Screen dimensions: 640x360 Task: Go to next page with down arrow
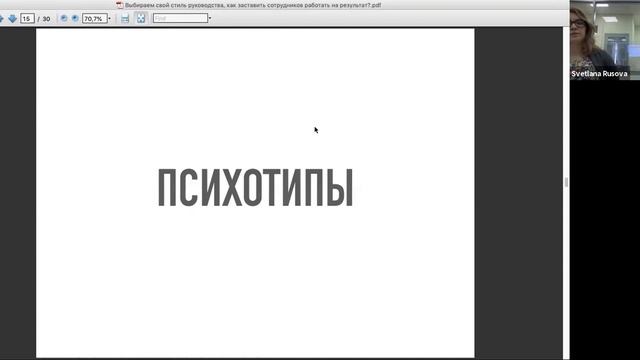point(12,18)
